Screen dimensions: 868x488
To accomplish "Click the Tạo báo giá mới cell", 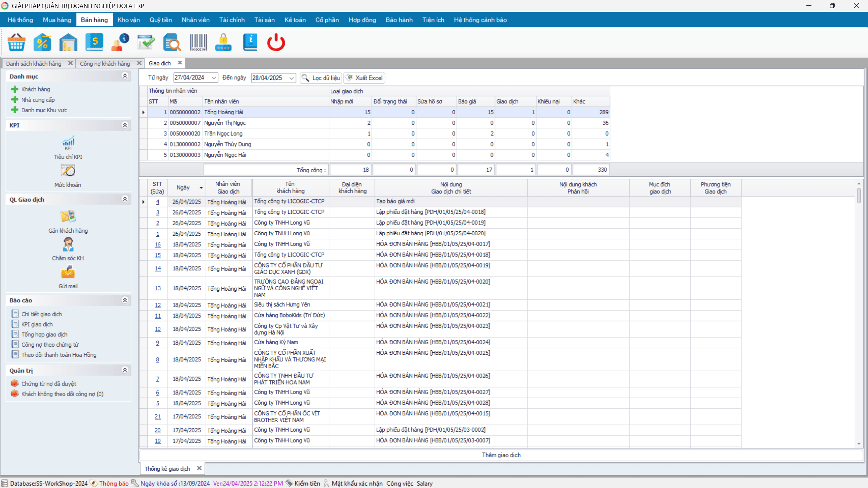I will click(451, 201).
